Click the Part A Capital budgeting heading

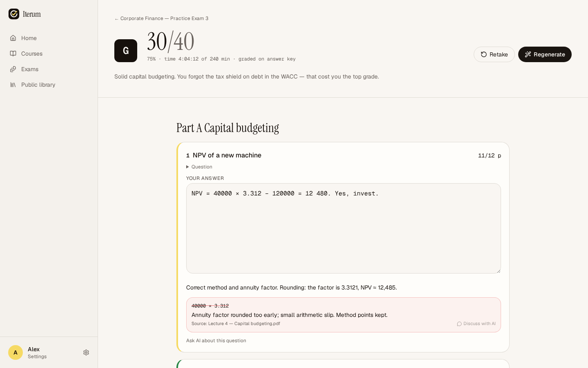coord(227,128)
